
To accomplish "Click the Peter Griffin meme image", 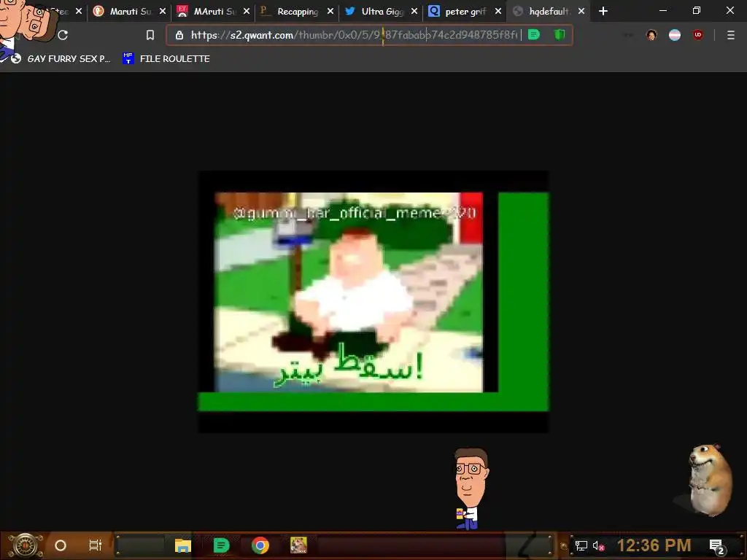I will 373,302.
